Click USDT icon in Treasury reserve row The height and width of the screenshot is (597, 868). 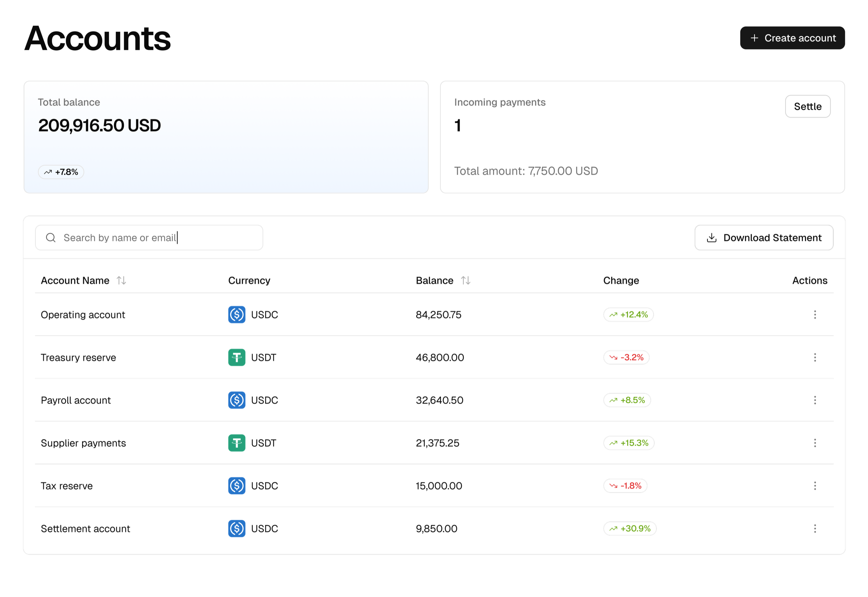(x=237, y=357)
